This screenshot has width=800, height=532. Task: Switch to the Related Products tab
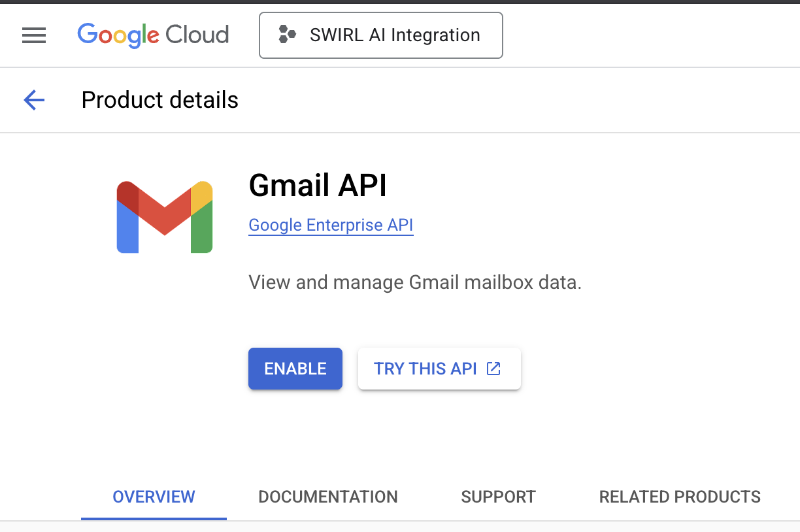pyautogui.click(x=680, y=497)
